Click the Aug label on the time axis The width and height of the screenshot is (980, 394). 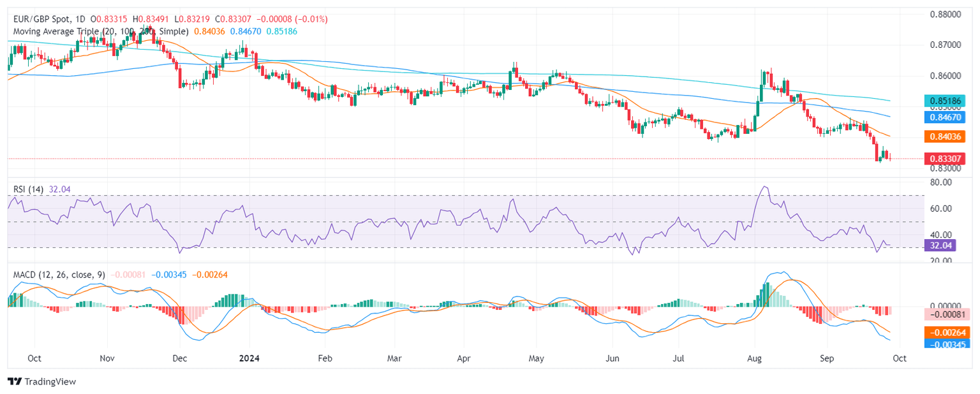pyautogui.click(x=755, y=358)
